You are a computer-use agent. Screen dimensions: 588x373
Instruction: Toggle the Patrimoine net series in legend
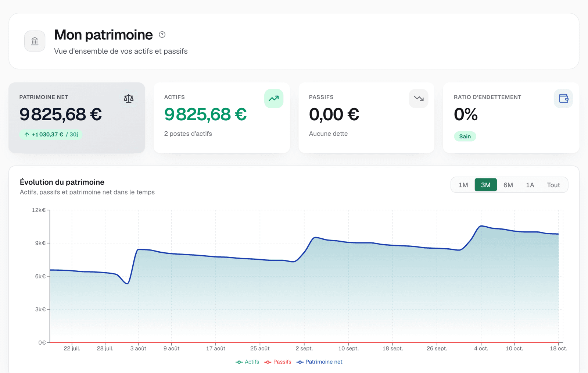coord(319,362)
